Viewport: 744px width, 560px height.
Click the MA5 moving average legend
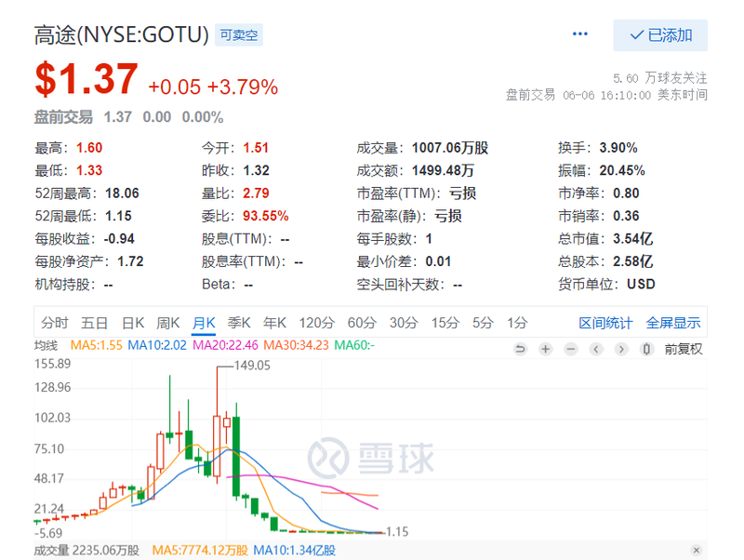click(97, 345)
